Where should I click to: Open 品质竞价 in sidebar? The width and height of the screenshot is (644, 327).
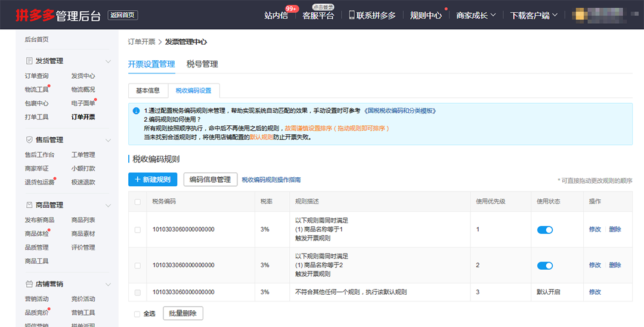(36, 313)
